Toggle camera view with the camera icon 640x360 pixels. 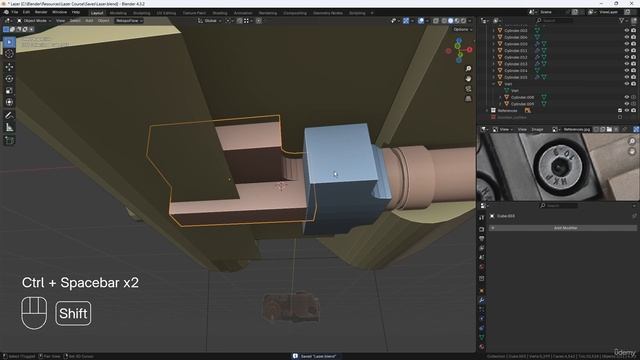coord(468,89)
